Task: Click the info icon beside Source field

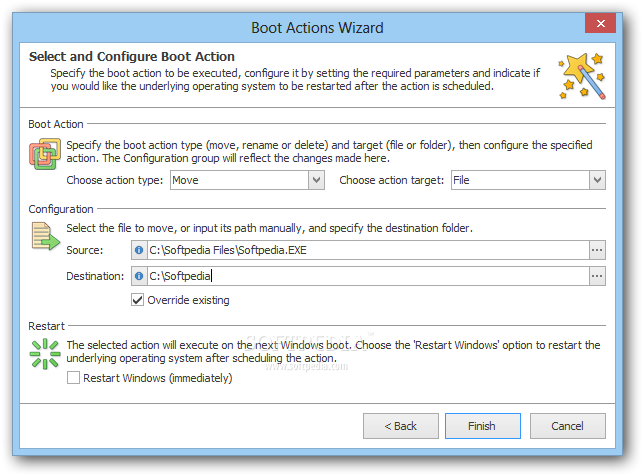Action: click(139, 250)
